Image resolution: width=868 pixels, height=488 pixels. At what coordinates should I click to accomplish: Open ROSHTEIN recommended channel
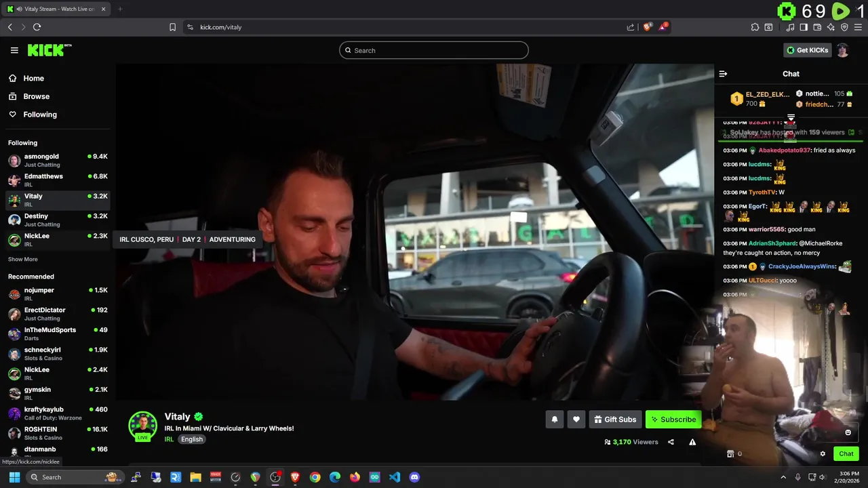tap(58, 432)
